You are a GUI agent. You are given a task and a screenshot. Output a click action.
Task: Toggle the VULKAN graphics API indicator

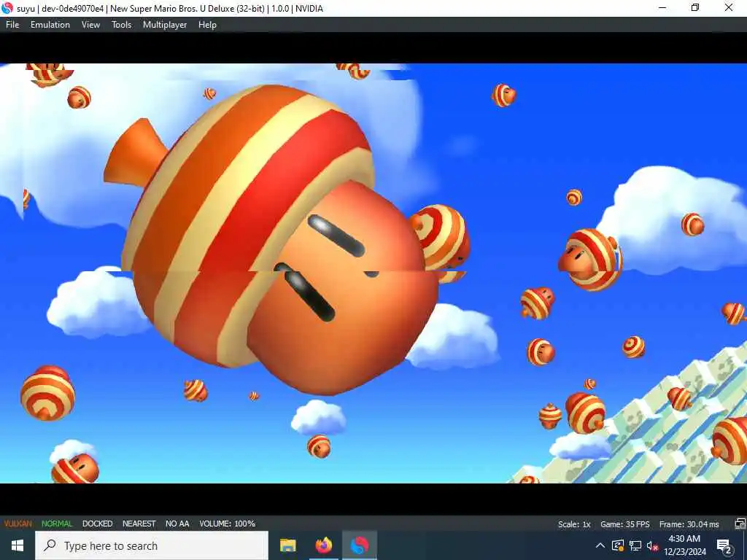pyautogui.click(x=18, y=524)
